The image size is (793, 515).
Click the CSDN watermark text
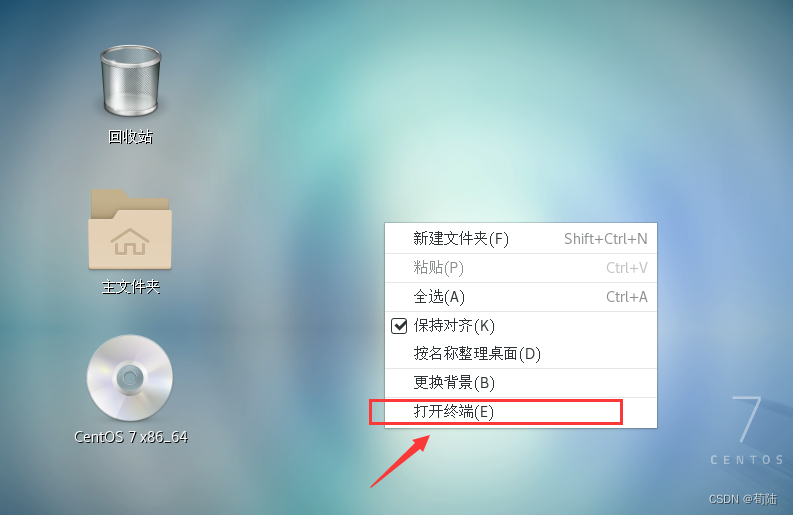tap(742, 499)
